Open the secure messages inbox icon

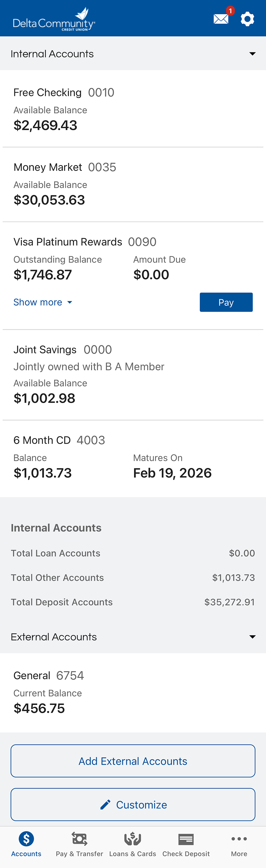tap(221, 19)
